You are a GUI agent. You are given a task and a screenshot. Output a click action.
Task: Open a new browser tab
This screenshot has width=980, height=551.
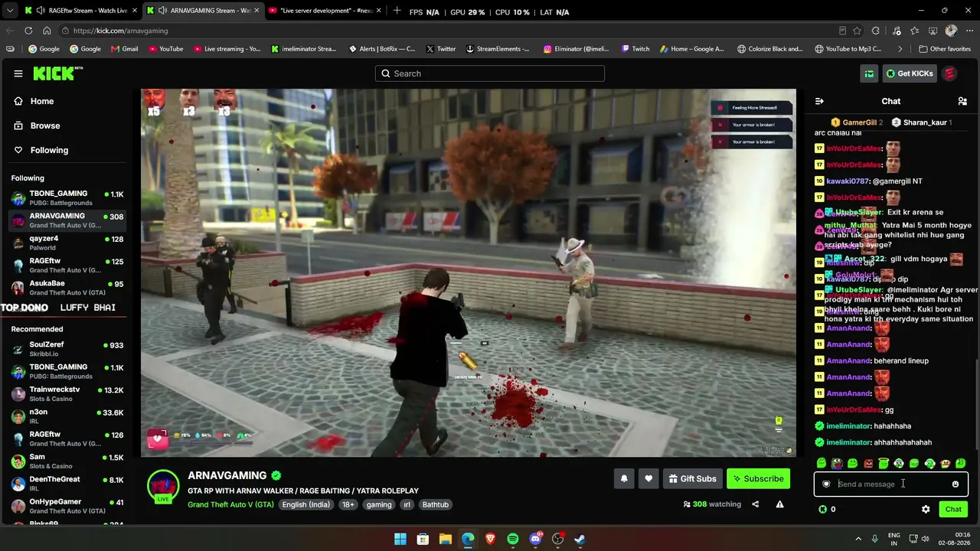[x=397, y=11]
